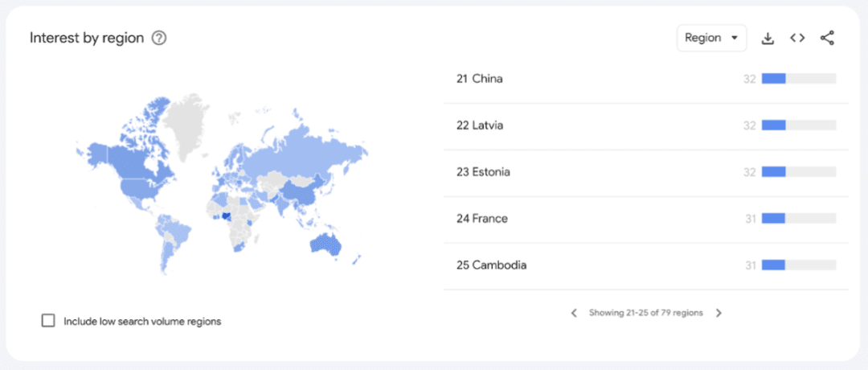Screen dimensions: 868x370
Task: Click Cambodia's interest bar
Action: (798, 265)
